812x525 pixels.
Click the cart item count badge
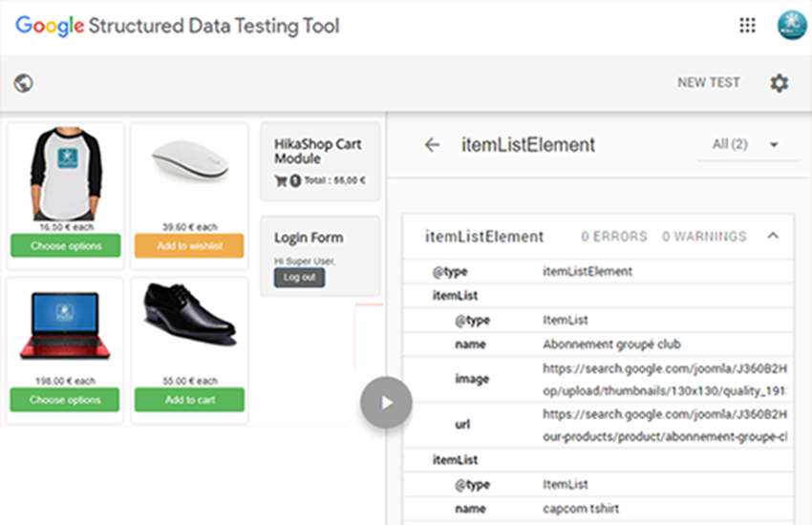295,180
